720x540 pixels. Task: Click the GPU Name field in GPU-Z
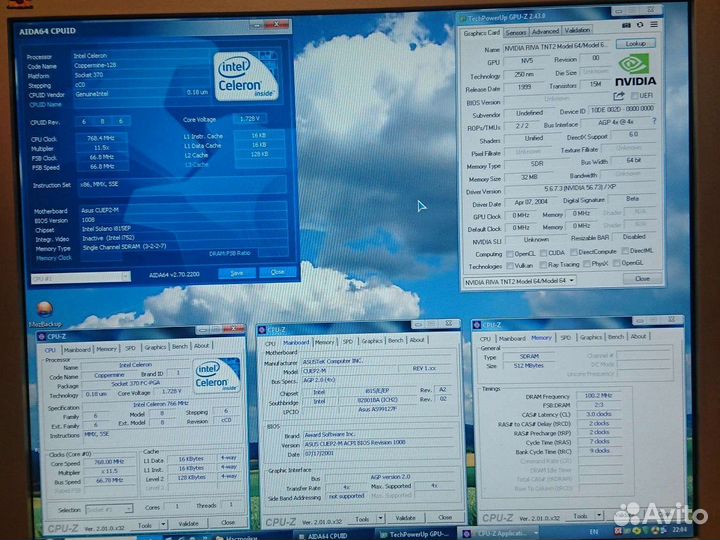pos(557,47)
